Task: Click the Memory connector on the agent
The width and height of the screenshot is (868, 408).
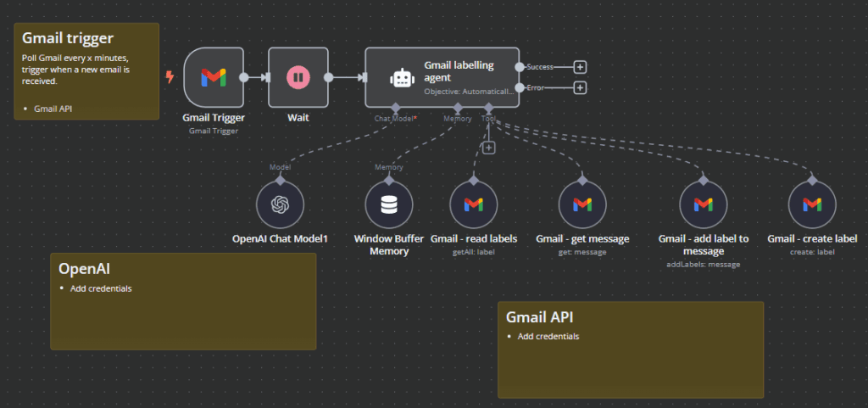Action: (x=458, y=108)
